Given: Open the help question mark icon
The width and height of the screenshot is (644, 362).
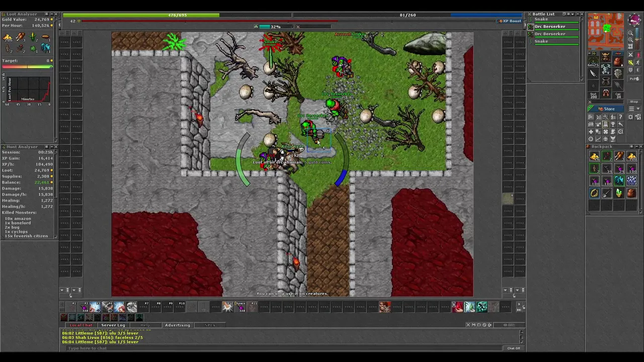Looking at the screenshot, I should click(x=620, y=117).
